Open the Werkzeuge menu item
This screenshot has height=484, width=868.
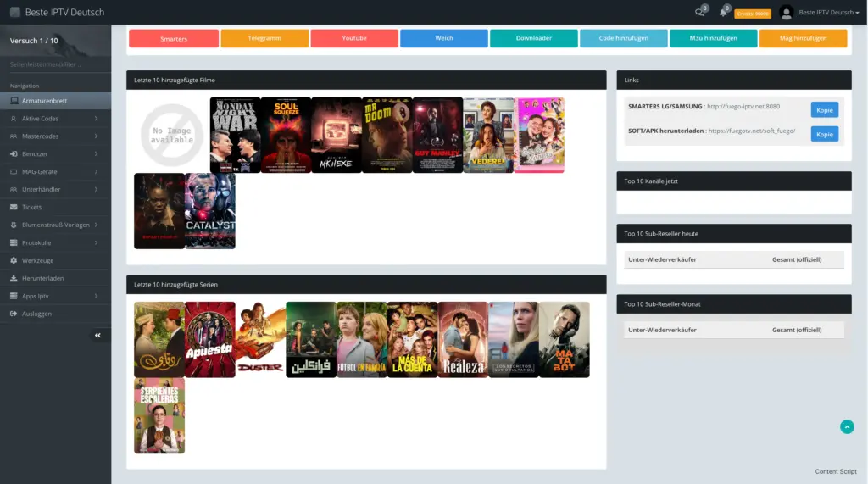55,260
